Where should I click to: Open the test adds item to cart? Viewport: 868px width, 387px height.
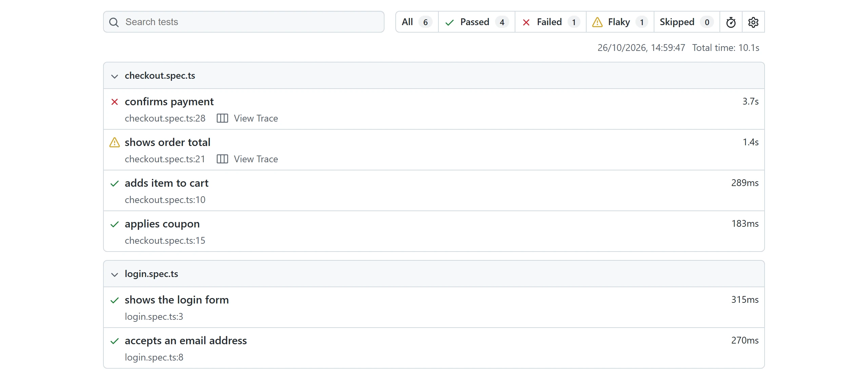tap(166, 183)
